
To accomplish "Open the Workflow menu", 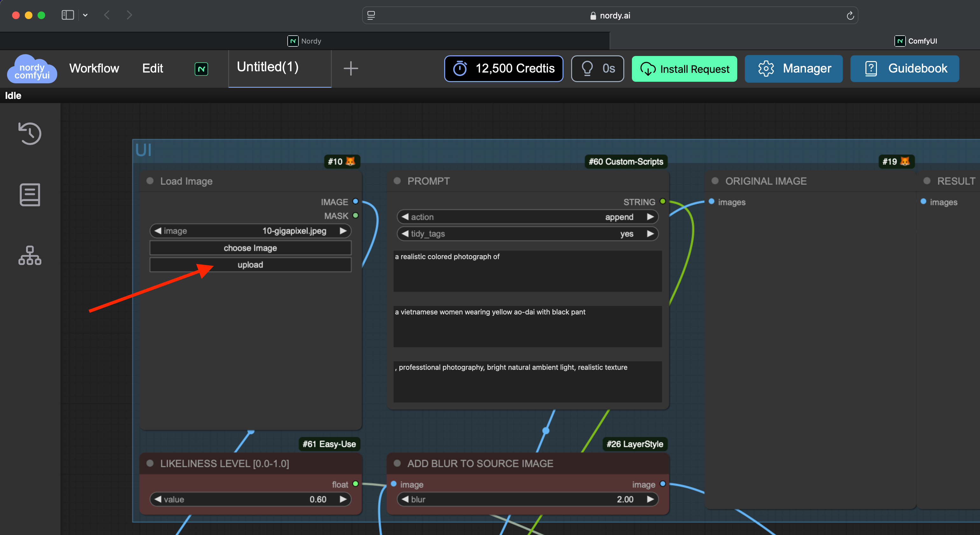I will pyautogui.click(x=94, y=68).
